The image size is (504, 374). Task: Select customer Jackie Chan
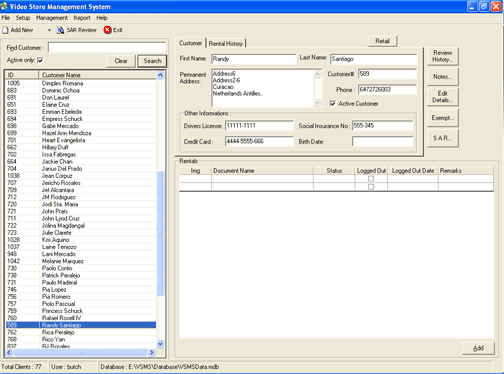click(81, 161)
